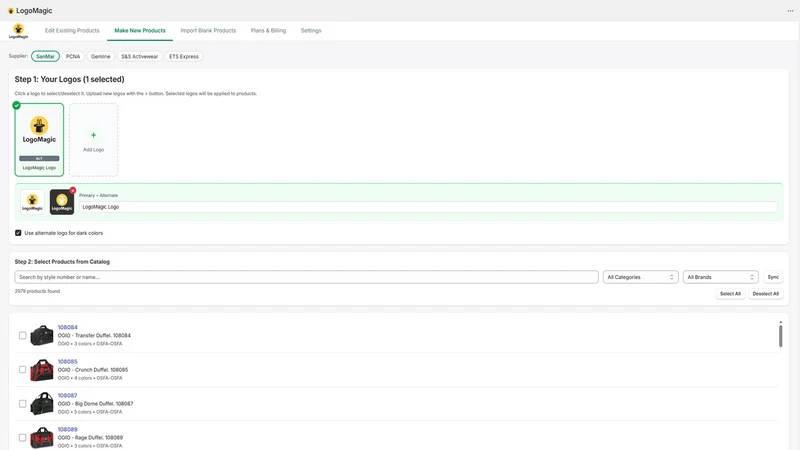Click the plus icon to add logo
This screenshot has height=450, width=800.
click(93, 135)
